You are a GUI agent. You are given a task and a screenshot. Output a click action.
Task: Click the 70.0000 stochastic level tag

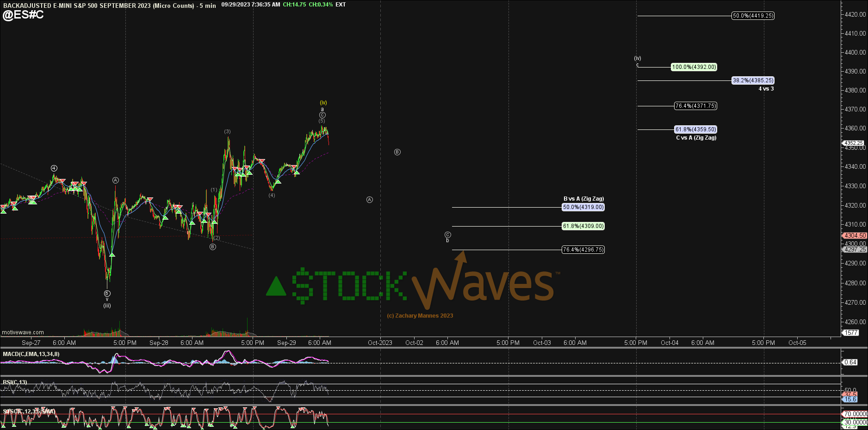pyautogui.click(x=855, y=414)
